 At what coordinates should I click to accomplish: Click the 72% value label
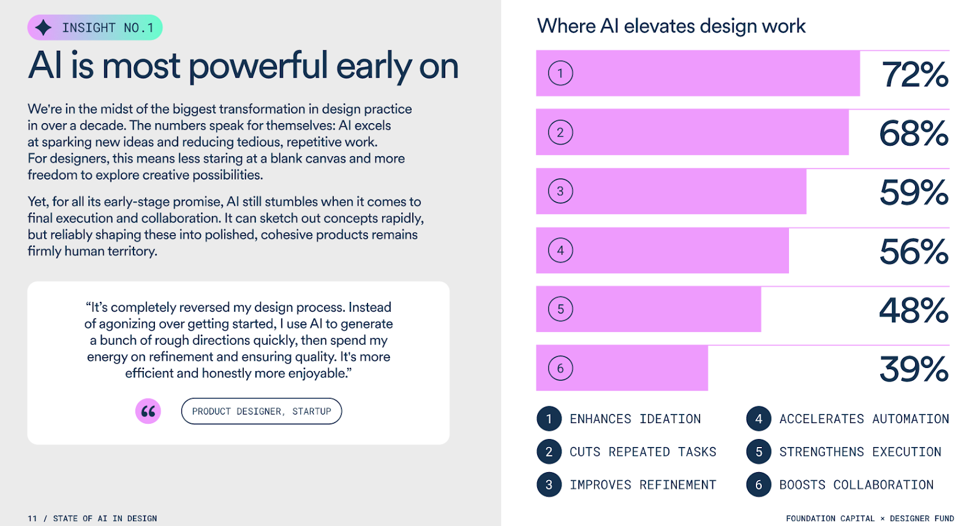pos(914,75)
